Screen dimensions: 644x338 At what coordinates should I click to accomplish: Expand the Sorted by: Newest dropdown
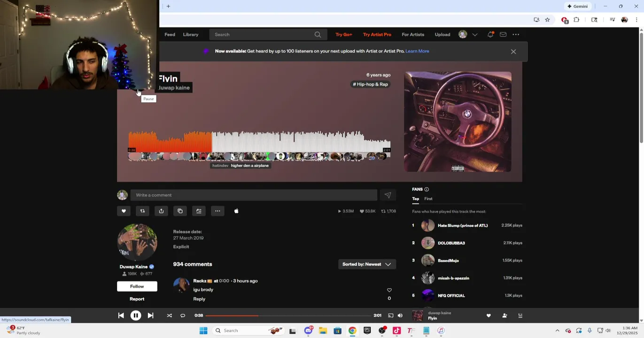[x=367, y=264]
